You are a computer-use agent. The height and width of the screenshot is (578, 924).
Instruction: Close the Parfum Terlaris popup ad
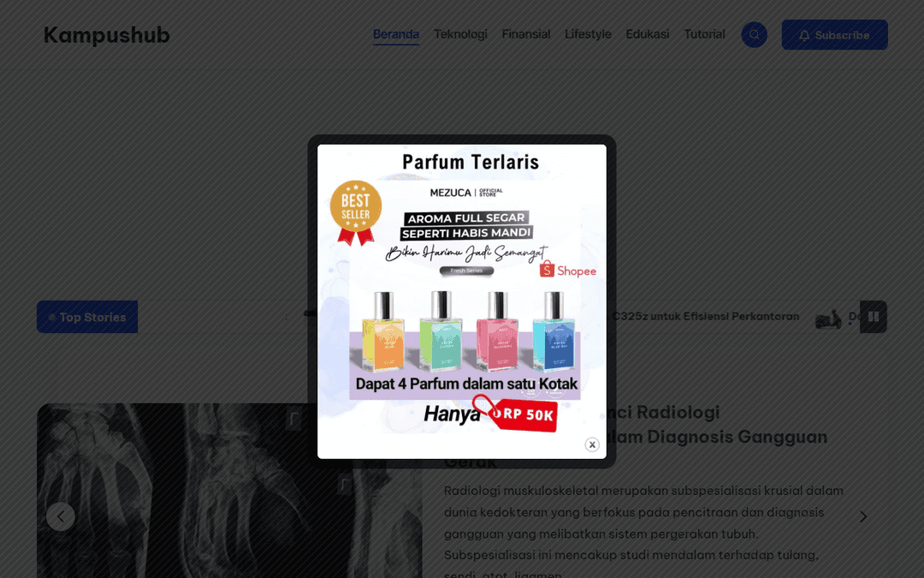point(592,444)
